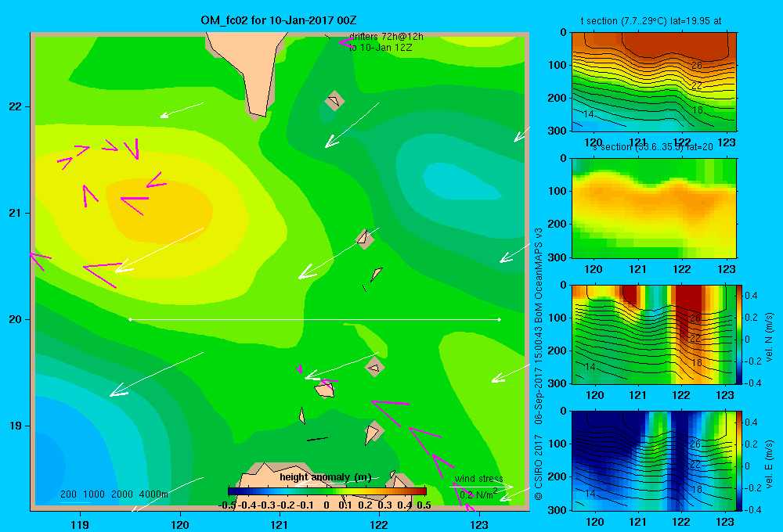Click right endpoint marker of white section line
This screenshot has width=783, height=532.
[x=499, y=319]
